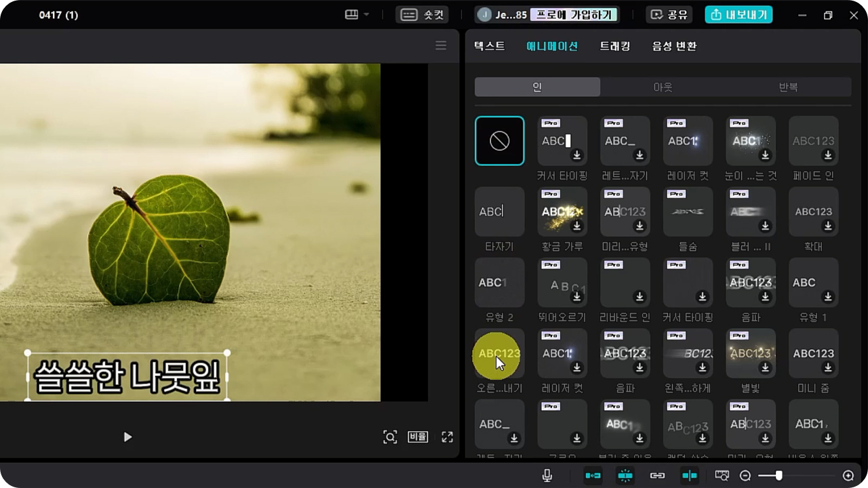The height and width of the screenshot is (488, 868).
Task: Toggle auto snapping in timeline
Action: pos(625,476)
